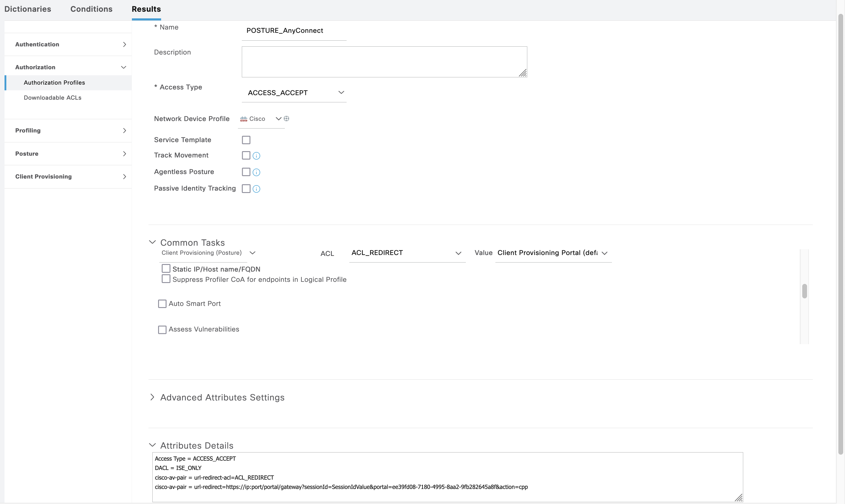
Task: Click the Common Tasks inner scrollbar thumb
Action: point(805,291)
